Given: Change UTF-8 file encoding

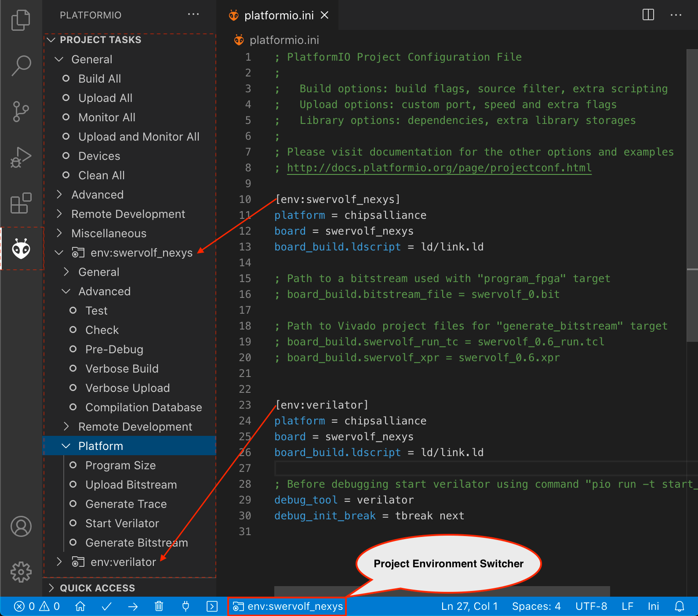Looking at the screenshot, I should click(x=591, y=606).
